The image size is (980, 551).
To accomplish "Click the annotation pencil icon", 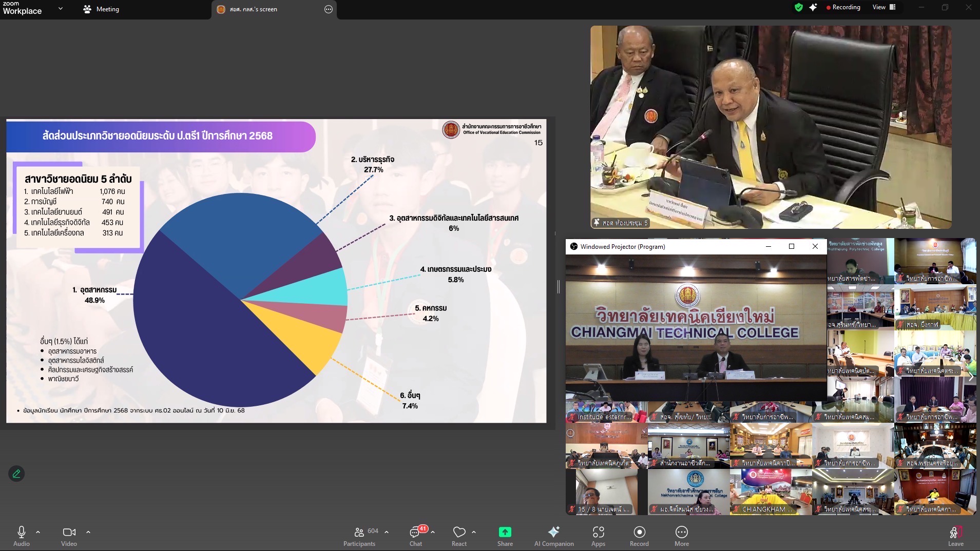I will click(x=16, y=474).
